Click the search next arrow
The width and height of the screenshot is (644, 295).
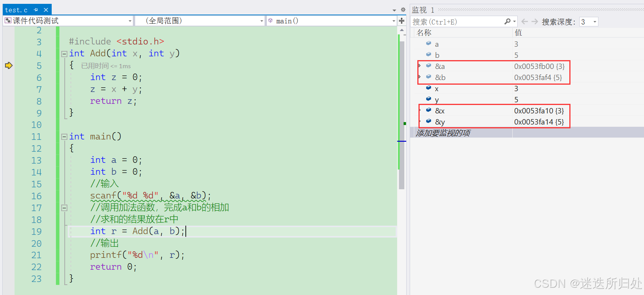[535, 22]
